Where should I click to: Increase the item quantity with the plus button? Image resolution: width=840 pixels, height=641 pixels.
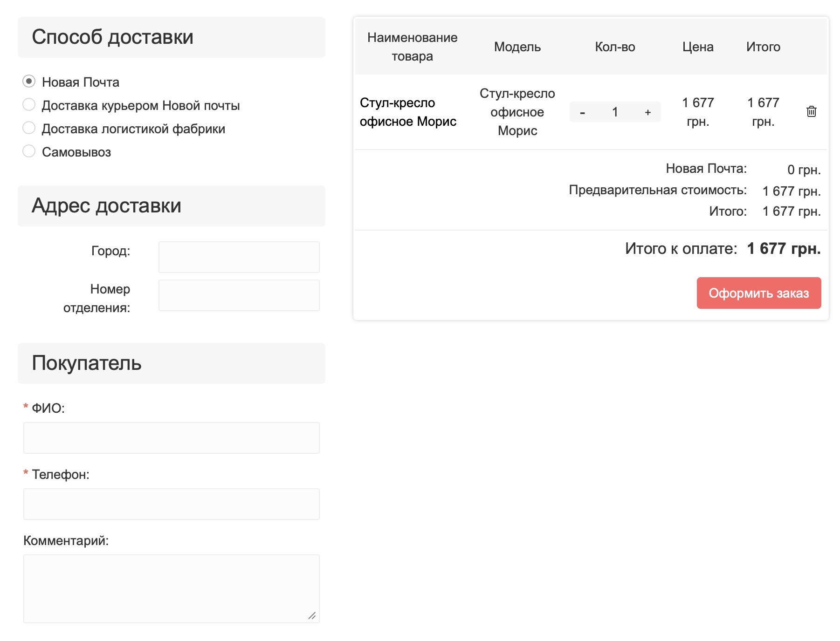click(x=647, y=112)
